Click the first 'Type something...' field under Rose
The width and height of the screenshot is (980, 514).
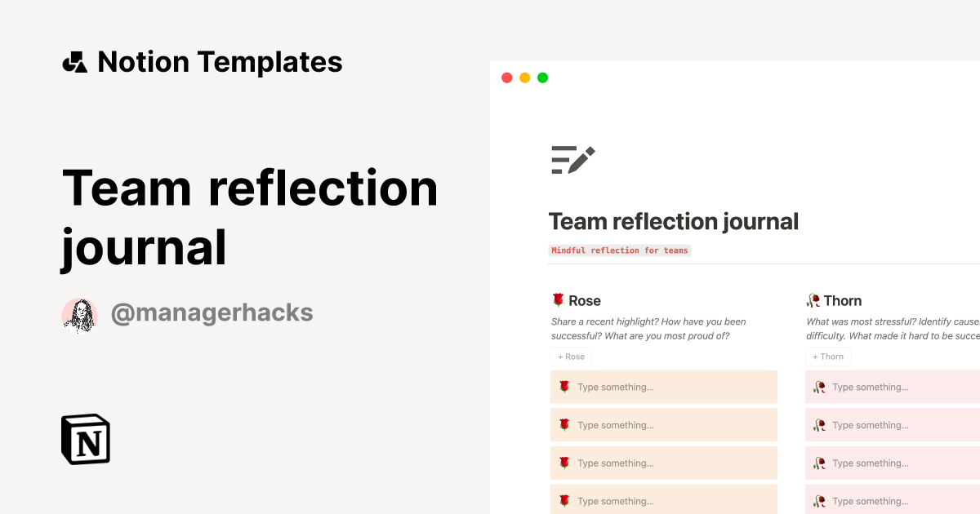point(615,387)
